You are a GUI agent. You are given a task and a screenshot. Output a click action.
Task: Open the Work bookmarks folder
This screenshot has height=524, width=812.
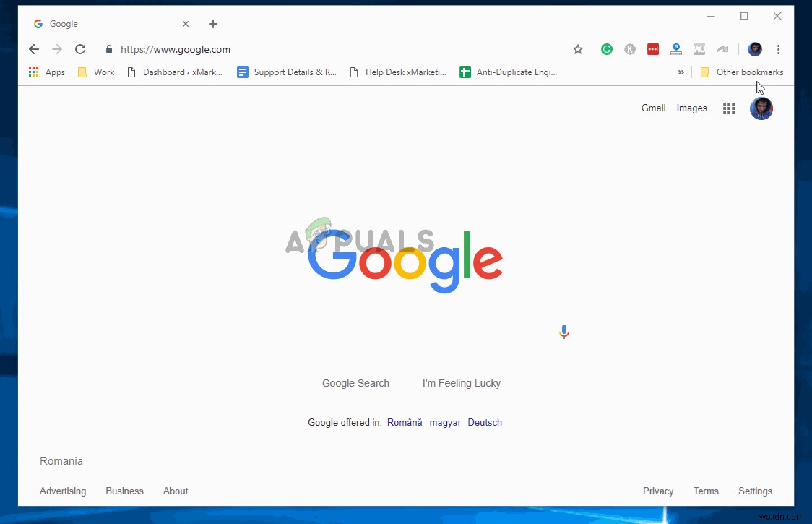[x=96, y=72]
